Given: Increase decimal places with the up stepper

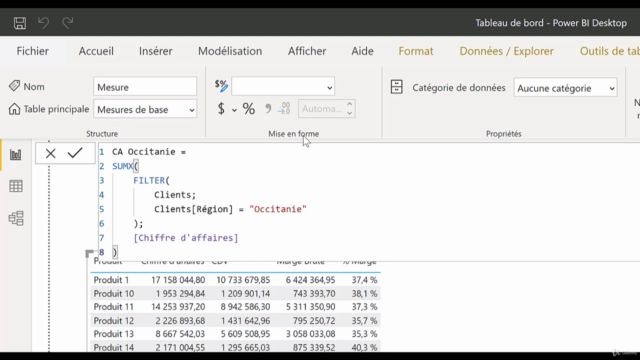Looking at the screenshot, I should coord(349,104).
